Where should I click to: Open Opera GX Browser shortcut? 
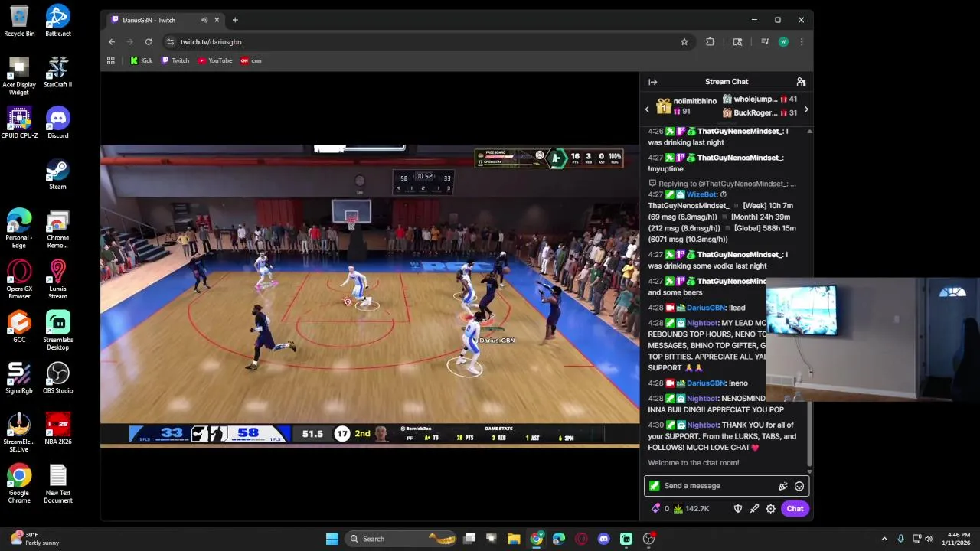click(19, 279)
